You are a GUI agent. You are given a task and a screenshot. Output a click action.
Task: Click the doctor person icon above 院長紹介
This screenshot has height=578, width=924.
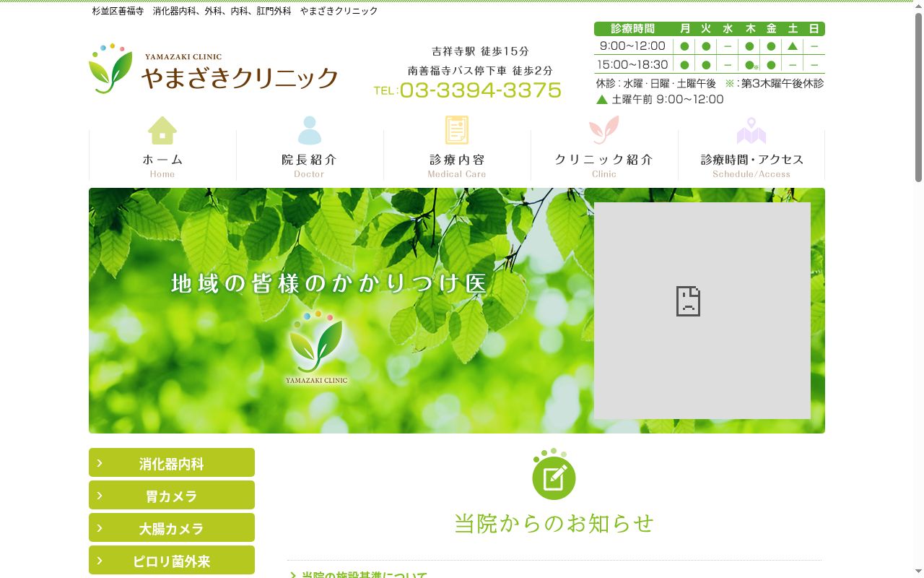(310, 131)
